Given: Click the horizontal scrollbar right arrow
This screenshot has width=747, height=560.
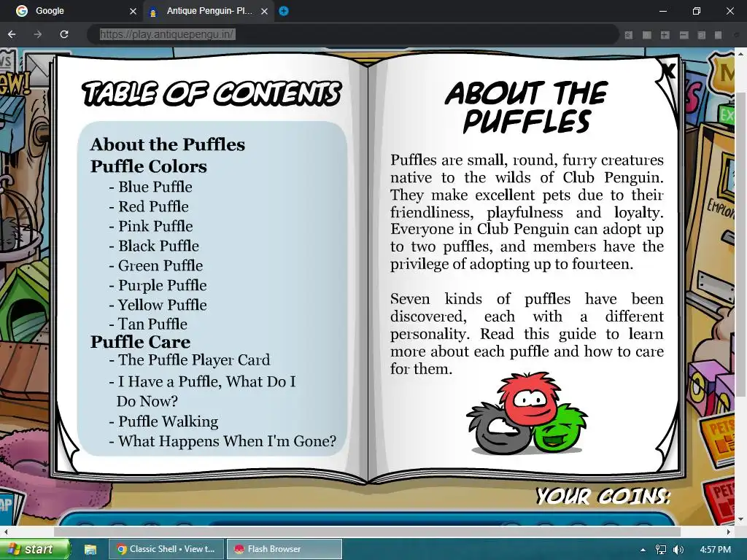Looking at the screenshot, I should point(729,531).
